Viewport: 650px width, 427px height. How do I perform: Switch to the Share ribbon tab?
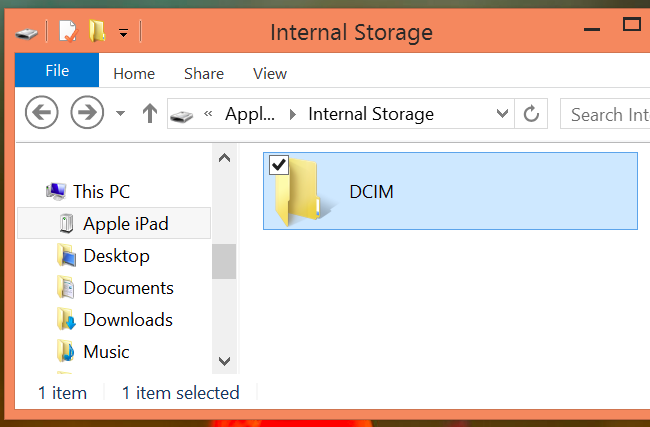[203, 73]
